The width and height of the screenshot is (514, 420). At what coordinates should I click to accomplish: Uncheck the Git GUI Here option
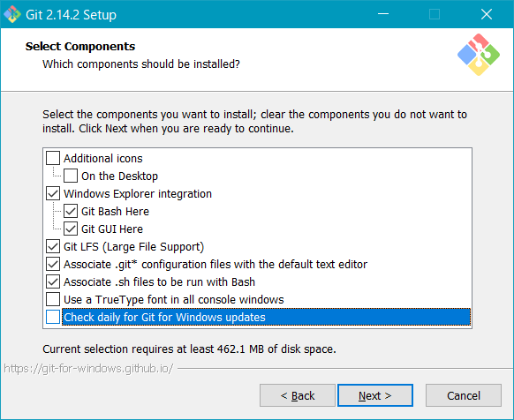click(71, 229)
